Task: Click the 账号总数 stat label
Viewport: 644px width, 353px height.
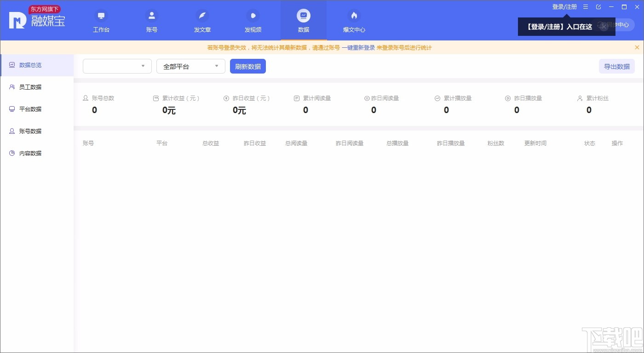Action: (x=103, y=98)
